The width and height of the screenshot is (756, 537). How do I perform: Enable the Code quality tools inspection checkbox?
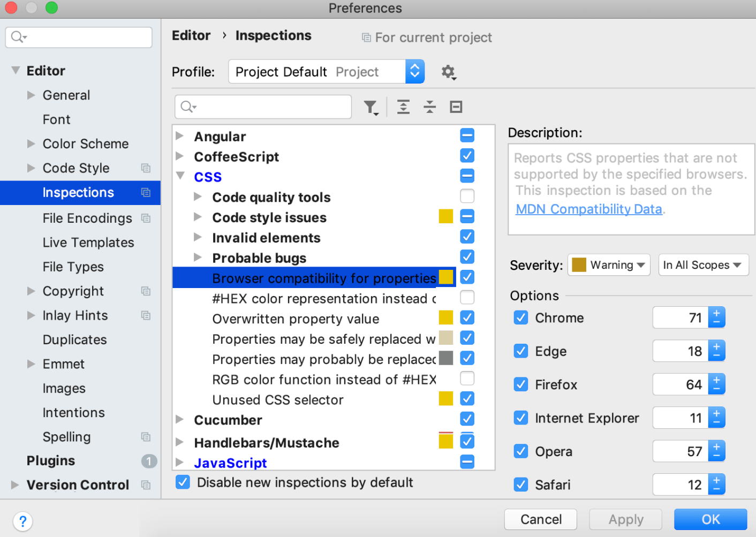click(x=466, y=196)
